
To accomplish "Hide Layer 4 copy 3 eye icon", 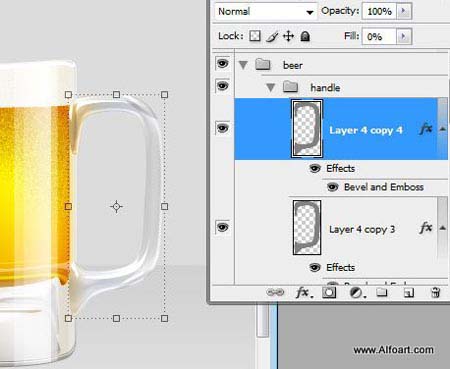I will click(222, 227).
